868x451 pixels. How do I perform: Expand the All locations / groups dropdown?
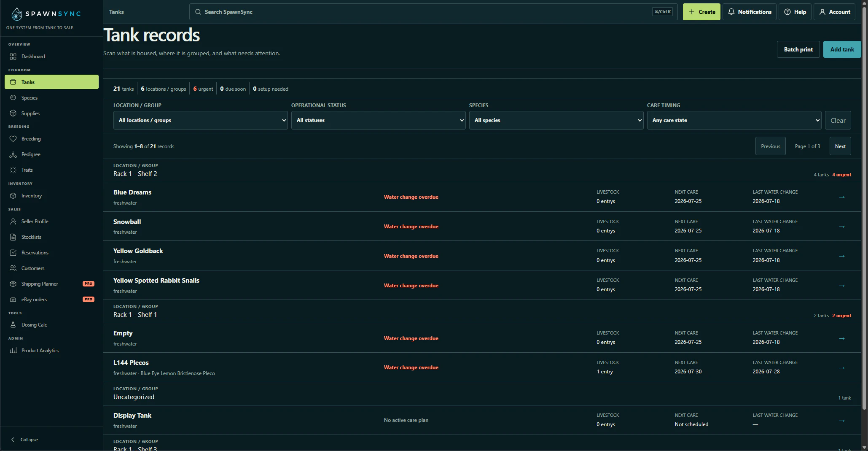200,120
